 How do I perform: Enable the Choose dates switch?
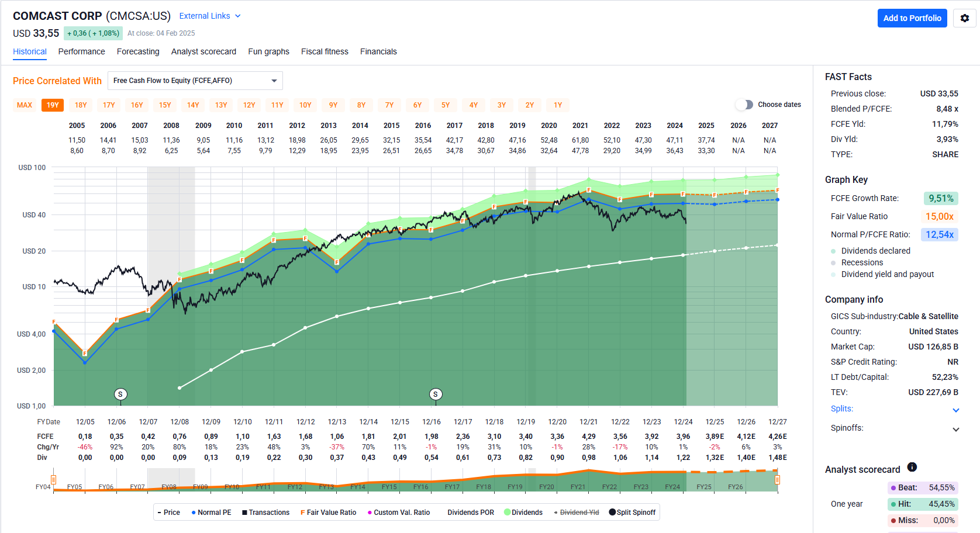(744, 105)
